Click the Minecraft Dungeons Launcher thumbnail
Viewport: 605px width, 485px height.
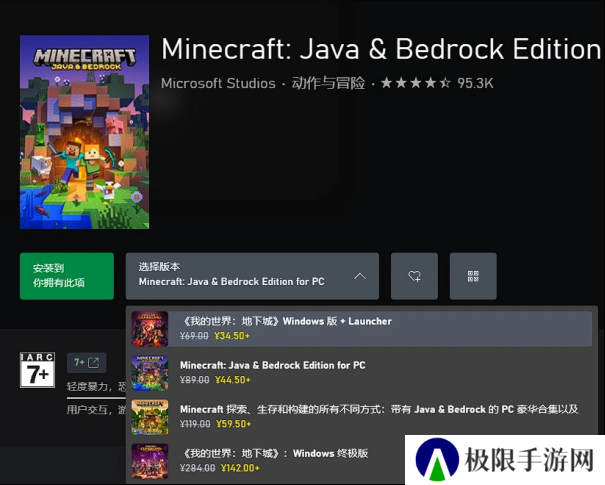[150, 329]
